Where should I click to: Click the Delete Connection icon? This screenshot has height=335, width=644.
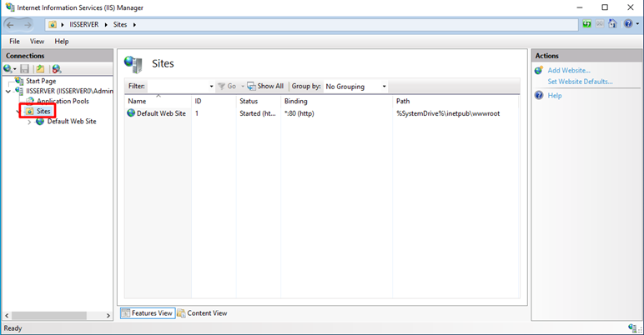[56, 68]
